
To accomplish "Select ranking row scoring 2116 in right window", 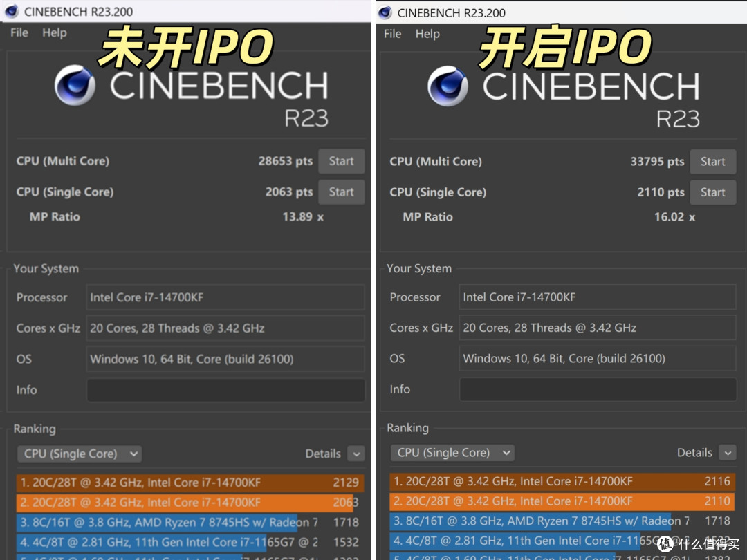I will (562, 481).
